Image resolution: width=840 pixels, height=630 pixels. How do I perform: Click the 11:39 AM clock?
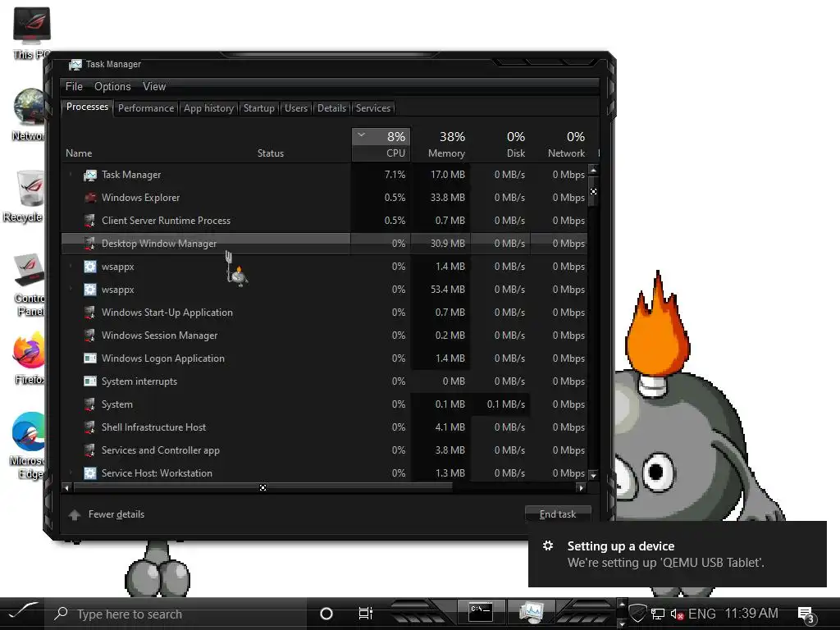coord(751,614)
